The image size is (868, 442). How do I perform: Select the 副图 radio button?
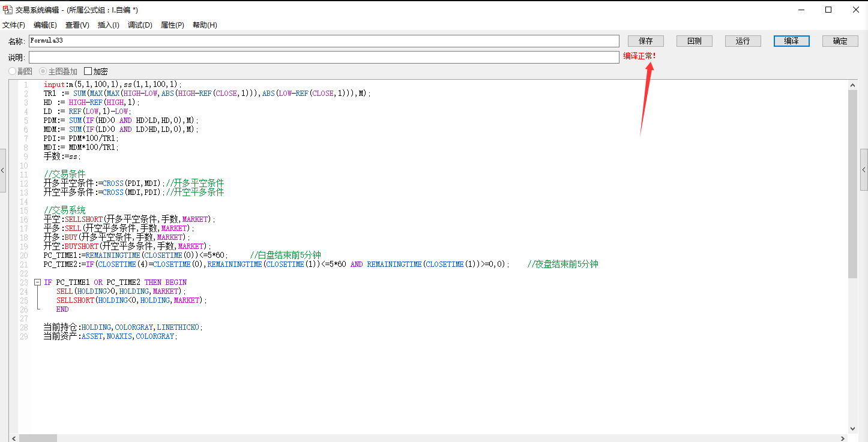point(13,71)
